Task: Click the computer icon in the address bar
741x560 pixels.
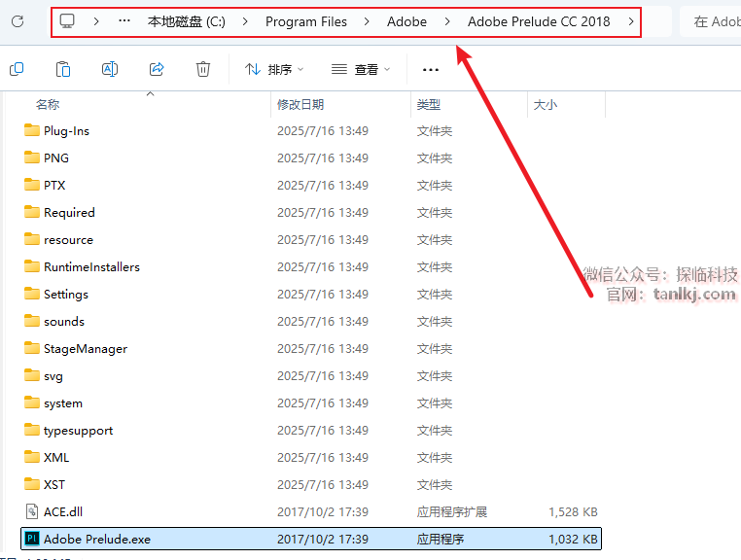Action: pos(67,21)
